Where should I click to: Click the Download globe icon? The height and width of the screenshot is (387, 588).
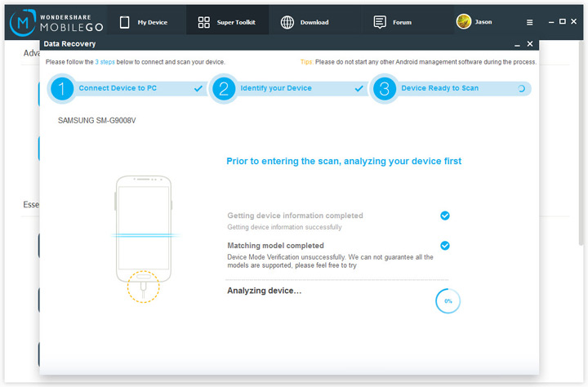click(287, 22)
